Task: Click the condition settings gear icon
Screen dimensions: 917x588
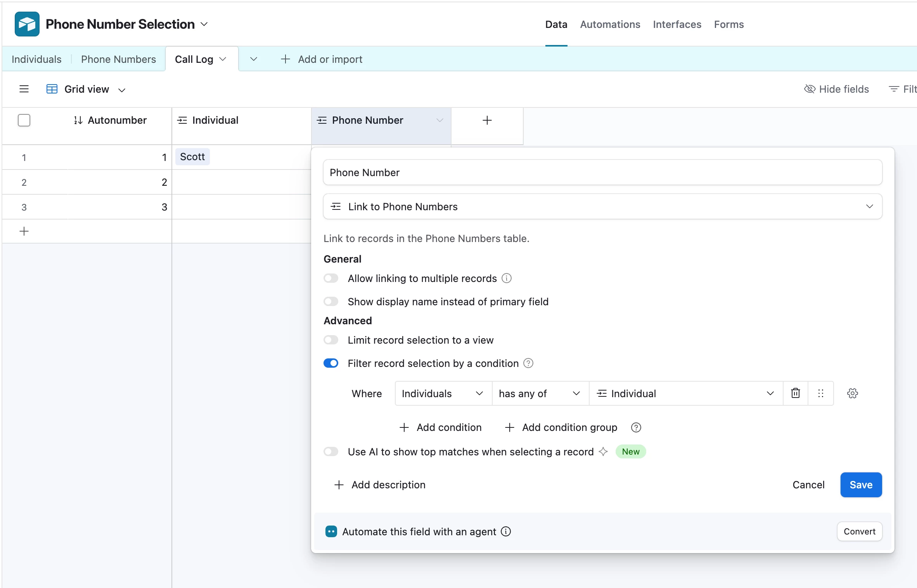Action: coord(852,393)
